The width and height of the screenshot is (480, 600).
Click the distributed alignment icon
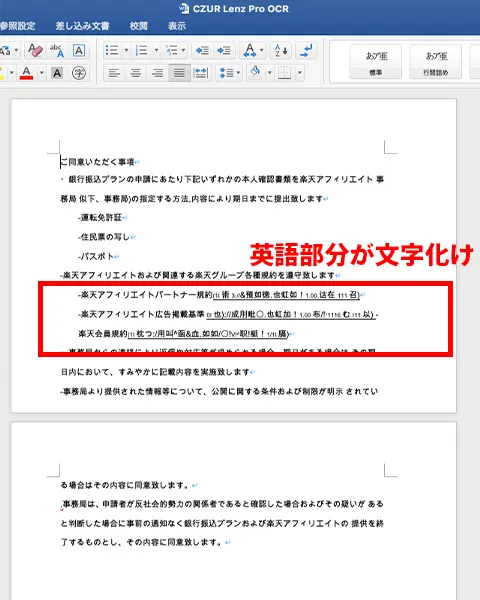(201, 72)
